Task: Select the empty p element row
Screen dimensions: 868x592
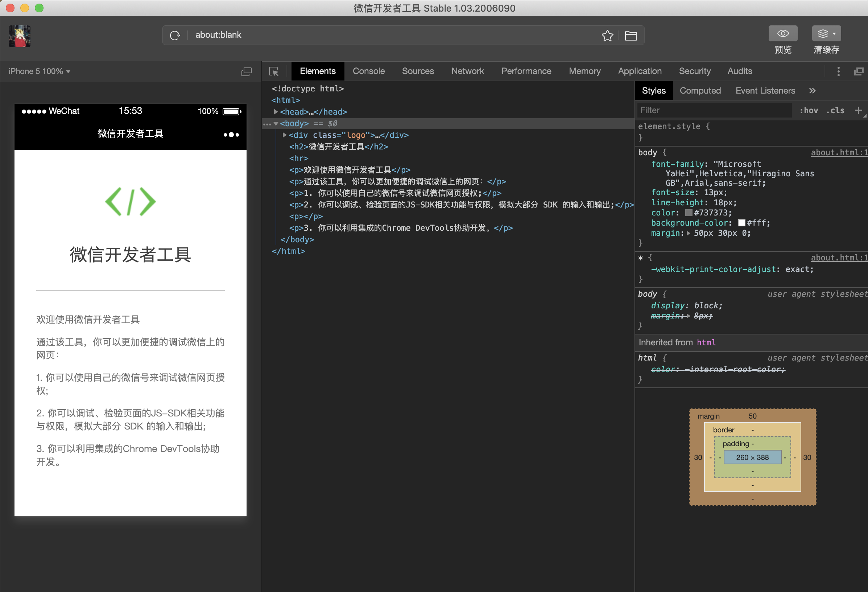Action: [306, 217]
